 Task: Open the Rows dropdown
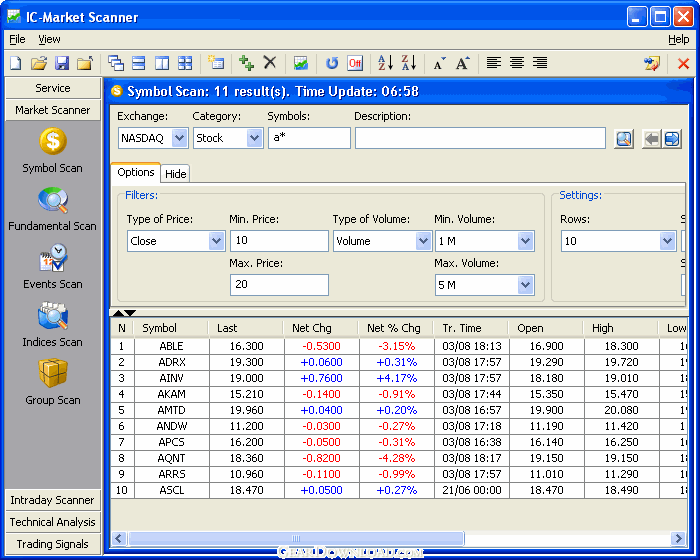click(x=667, y=241)
